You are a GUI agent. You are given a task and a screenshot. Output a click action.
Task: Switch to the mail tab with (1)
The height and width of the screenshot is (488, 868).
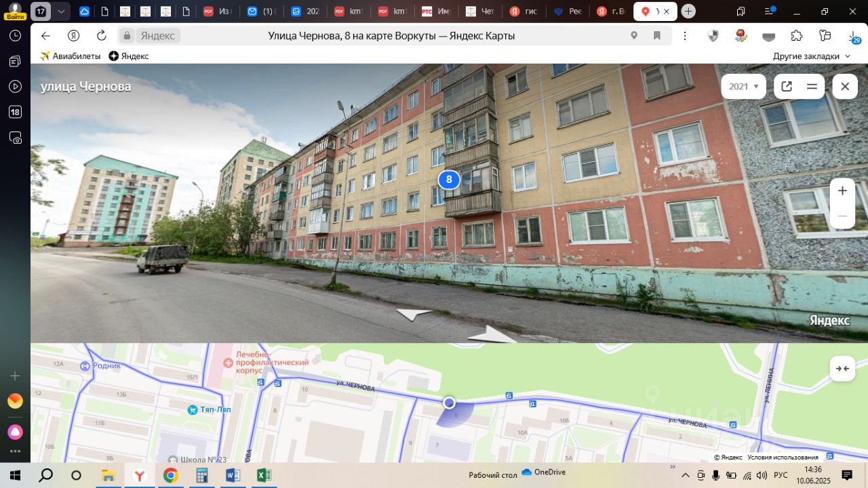point(261,12)
